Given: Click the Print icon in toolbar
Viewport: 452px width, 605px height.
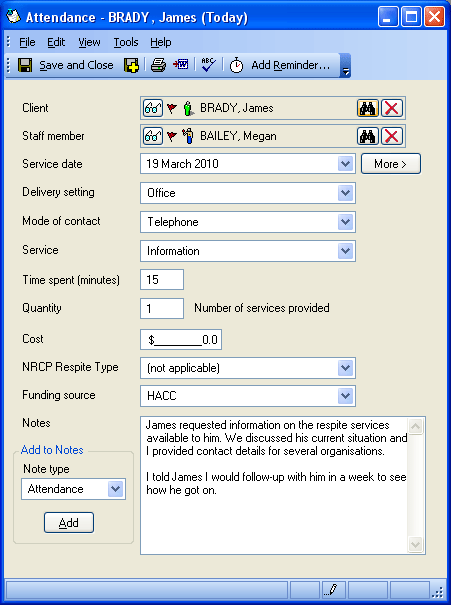Looking at the screenshot, I should 158,65.
